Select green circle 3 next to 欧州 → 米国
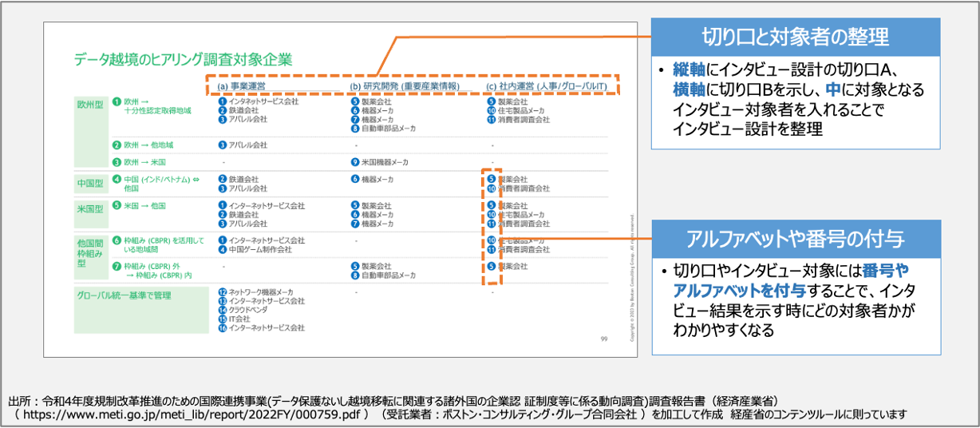 point(117,162)
